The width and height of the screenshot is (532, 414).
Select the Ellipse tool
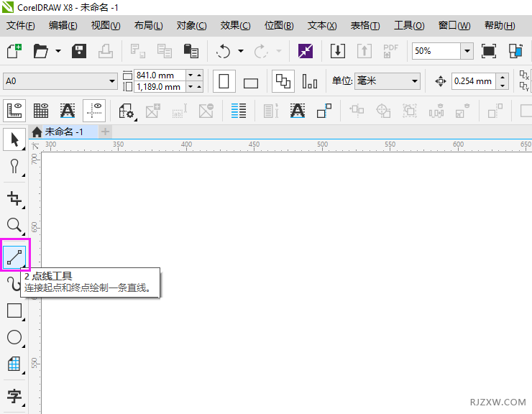pyautogui.click(x=14, y=337)
